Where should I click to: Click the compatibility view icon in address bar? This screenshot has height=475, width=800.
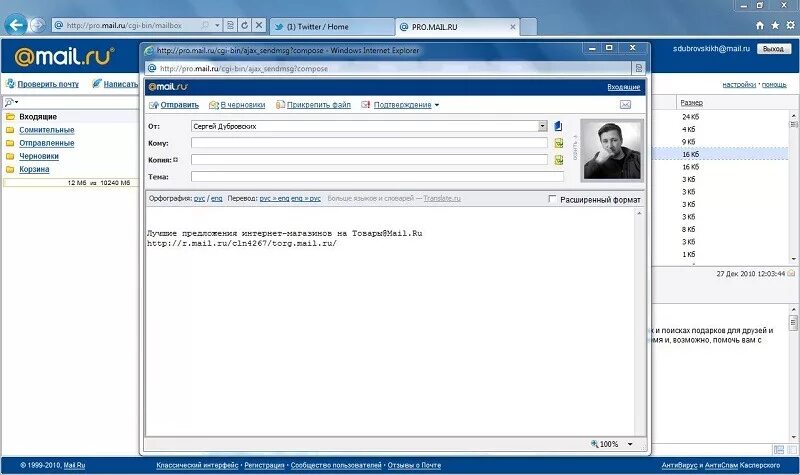[x=231, y=25]
